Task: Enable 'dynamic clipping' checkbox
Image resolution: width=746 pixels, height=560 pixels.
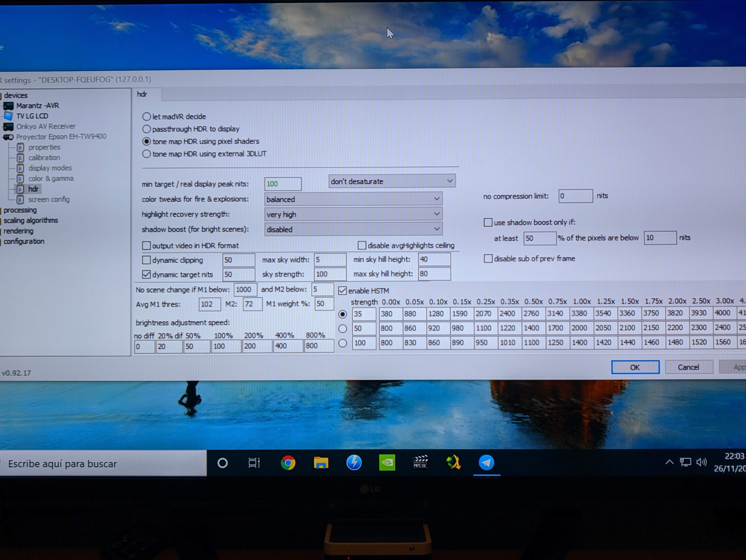Action: pos(146,260)
